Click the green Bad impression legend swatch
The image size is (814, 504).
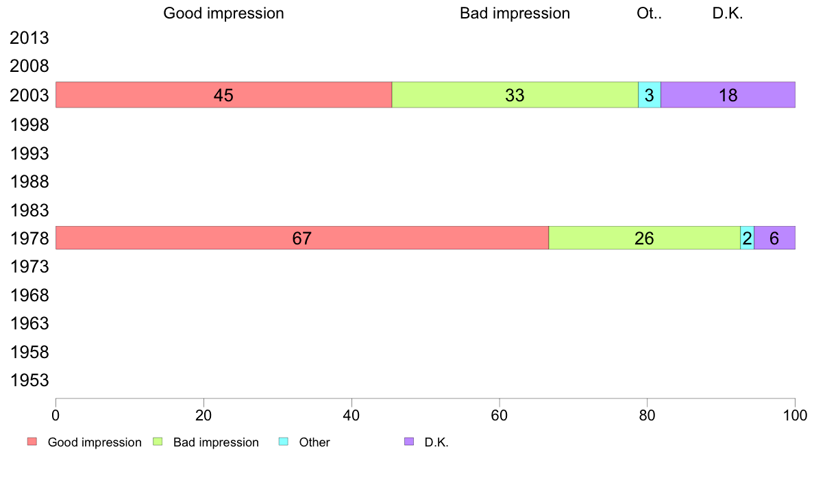pos(158,442)
